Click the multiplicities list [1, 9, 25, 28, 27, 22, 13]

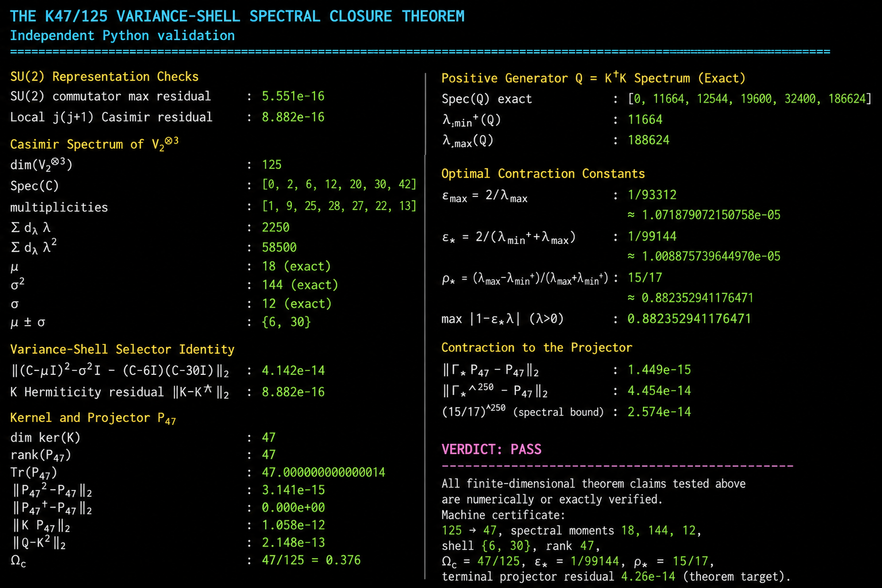pos(339,206)
